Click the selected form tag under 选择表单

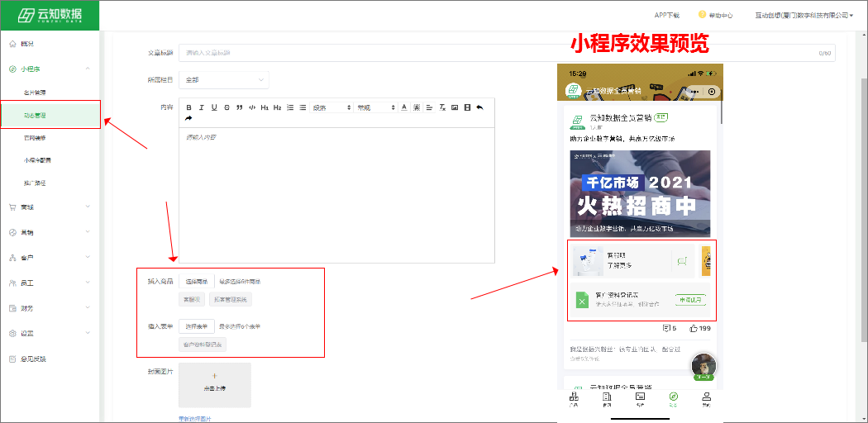[203, 345]
